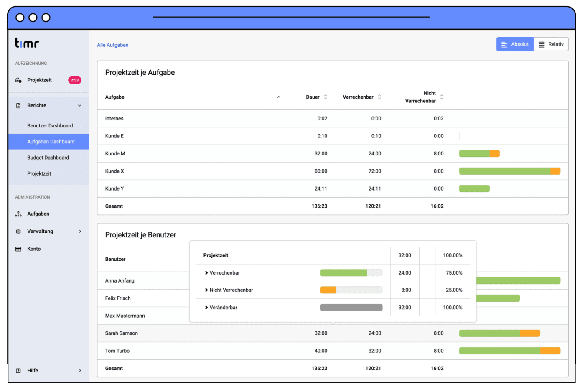Viewport: 585px width, 392px height.
Task: Click Kunde X duration 80:00
Action: coord(321,171)
